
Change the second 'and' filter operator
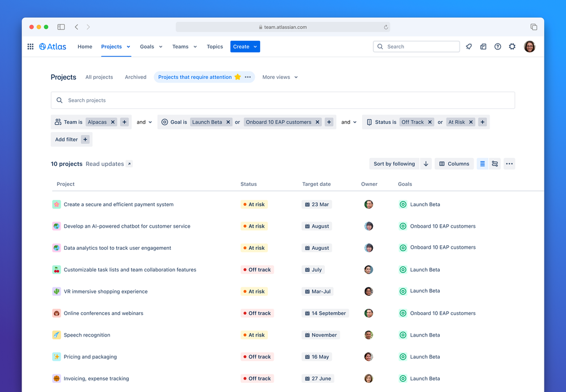pos(349,122)
